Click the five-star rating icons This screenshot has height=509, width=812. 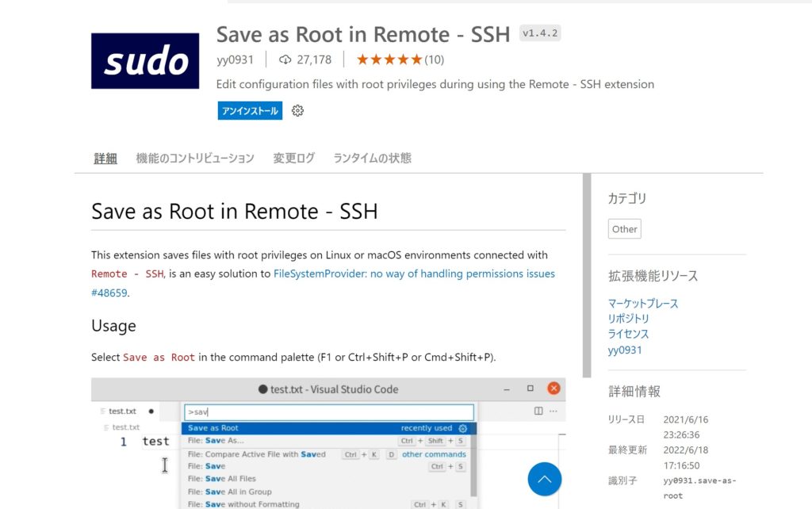coord(389,59)
